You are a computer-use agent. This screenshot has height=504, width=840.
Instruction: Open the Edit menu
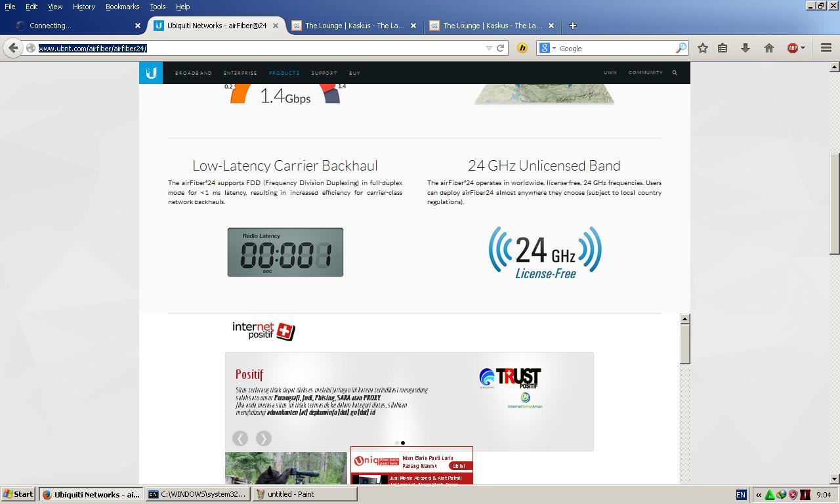[31, 7]
